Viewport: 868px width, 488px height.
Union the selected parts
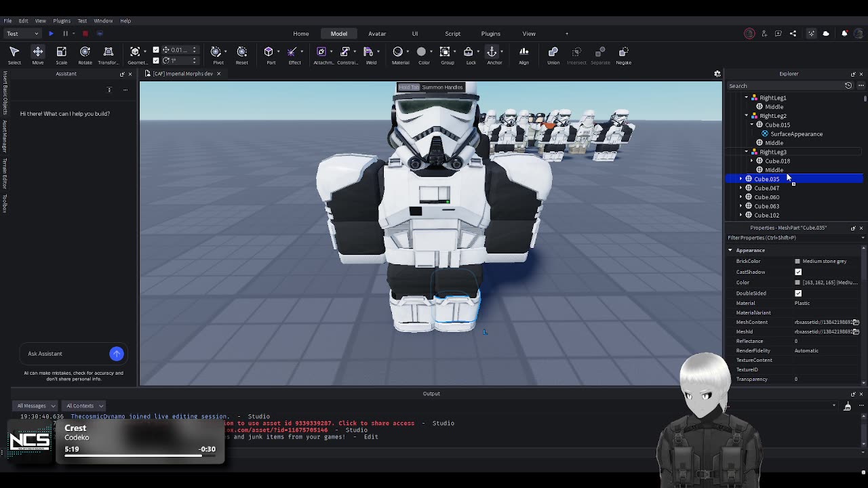[x=553, y=56]
